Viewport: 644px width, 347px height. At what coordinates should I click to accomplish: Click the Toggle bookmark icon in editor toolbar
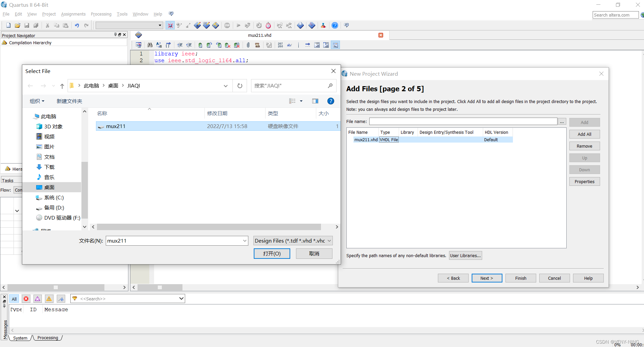click(200, 45)
